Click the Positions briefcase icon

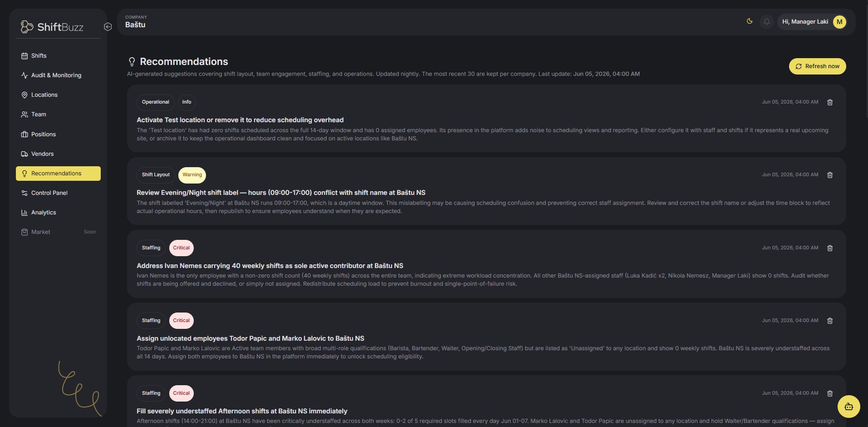coord(25,134)
